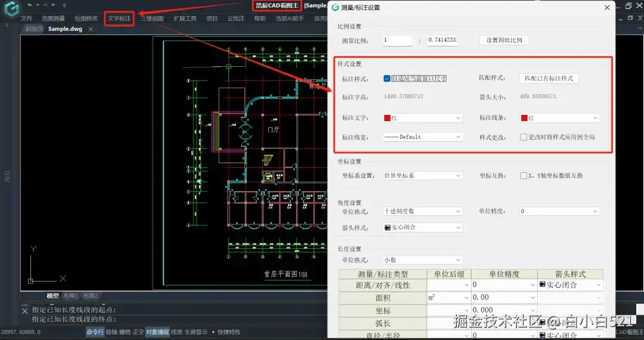The width and height of the screenshot is (644, 340).
Task: Open 绘图修改 menu
Action: click(86, 18)
